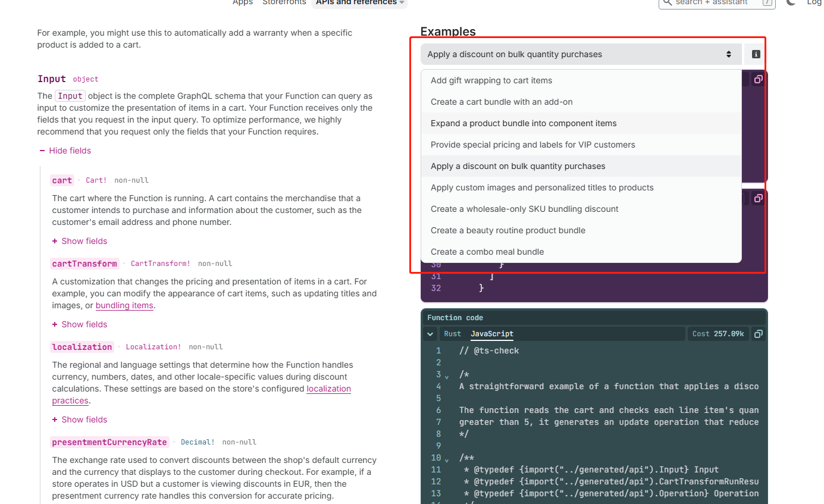
Task: Open the APIs and references menu
Action: (x=359, y=2)
